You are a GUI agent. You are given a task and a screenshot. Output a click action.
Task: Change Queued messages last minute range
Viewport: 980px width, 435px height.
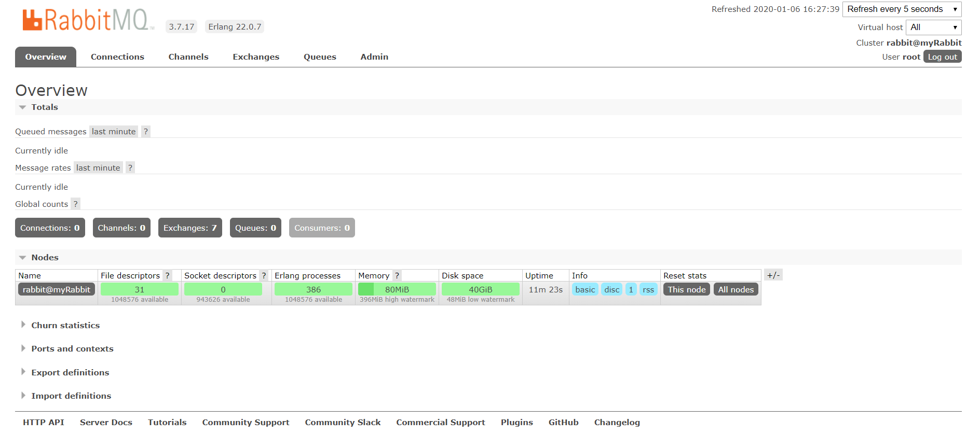coord(114,132)
